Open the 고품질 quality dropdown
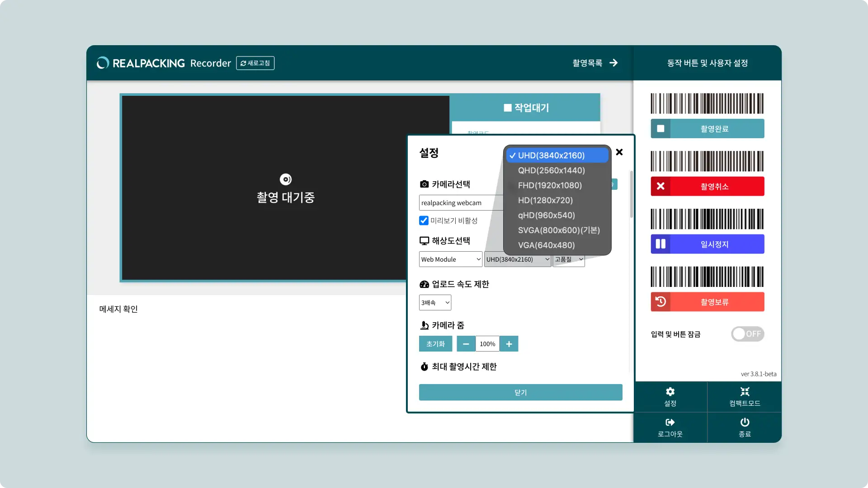Image resolution: width=868 pixels, height=488 pixels. [568, 259]
